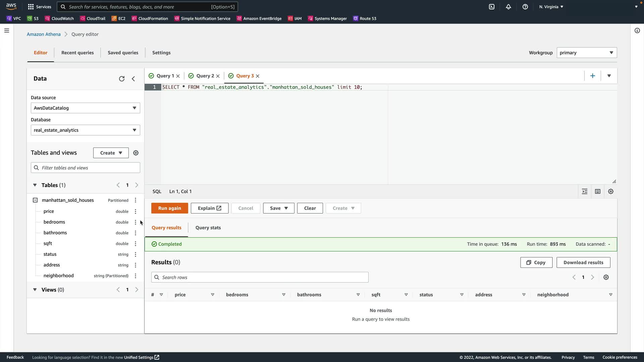Open the Recent queries tab
This screenshot has width=644, height=362.
pos(77,53)
